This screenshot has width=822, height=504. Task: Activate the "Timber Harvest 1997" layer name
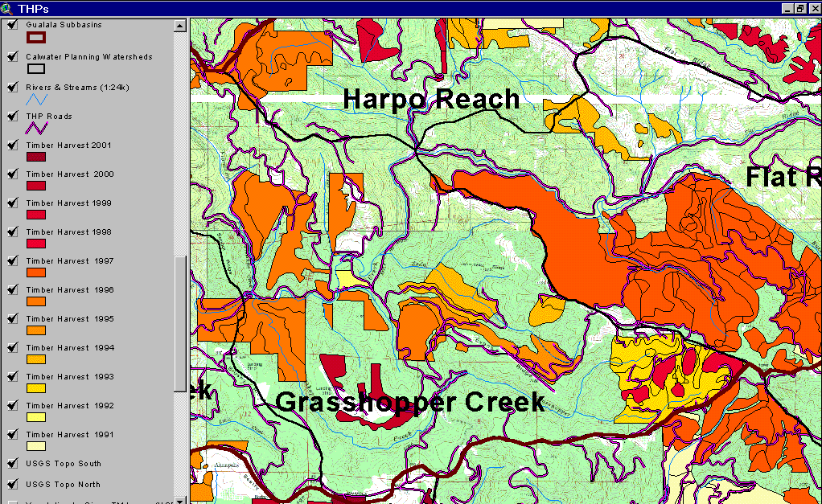click(x=70, y=260)
